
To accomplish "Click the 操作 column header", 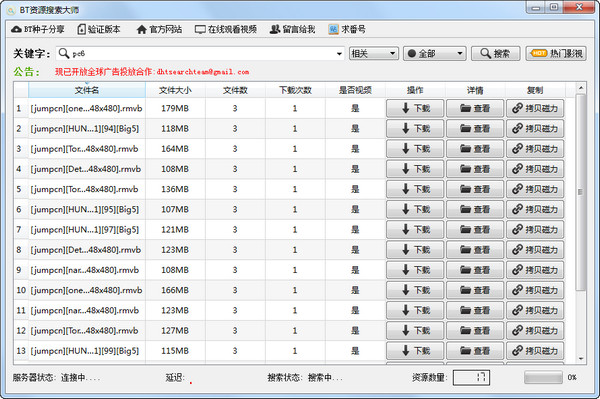I will [x=415, y=90].
